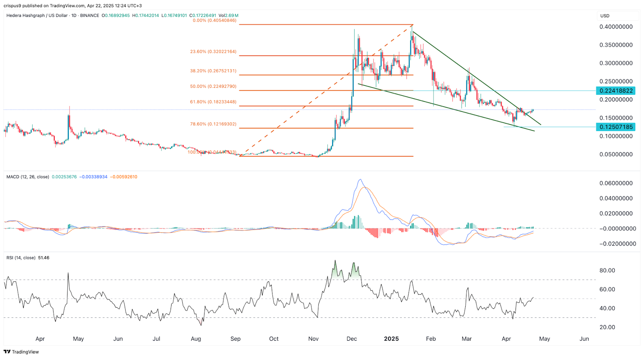The width and height of the screenshot is (644, 358).
Task: Click the RSI 80.00 scale label
Action: (607, 270)
